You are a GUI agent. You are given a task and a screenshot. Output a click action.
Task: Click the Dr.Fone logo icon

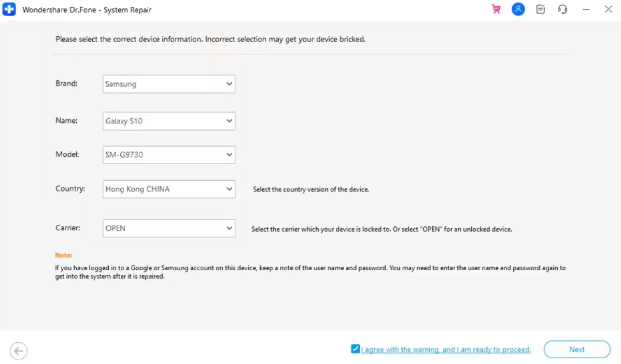pyautogui.click(x=9, y=10)
